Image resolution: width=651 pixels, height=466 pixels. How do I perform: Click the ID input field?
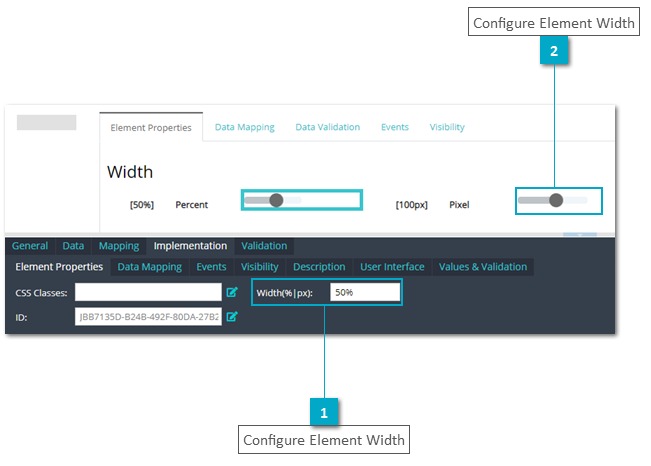[148, 317]
